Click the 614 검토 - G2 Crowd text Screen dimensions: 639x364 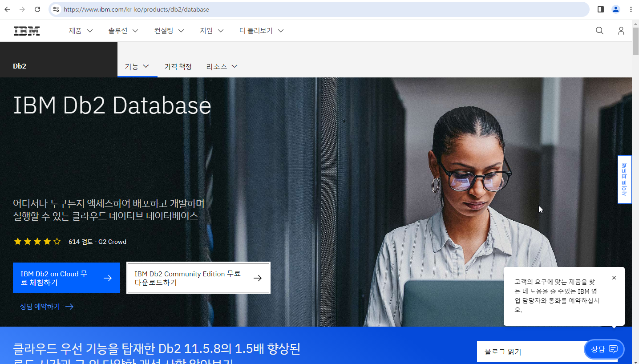(97, 242)
